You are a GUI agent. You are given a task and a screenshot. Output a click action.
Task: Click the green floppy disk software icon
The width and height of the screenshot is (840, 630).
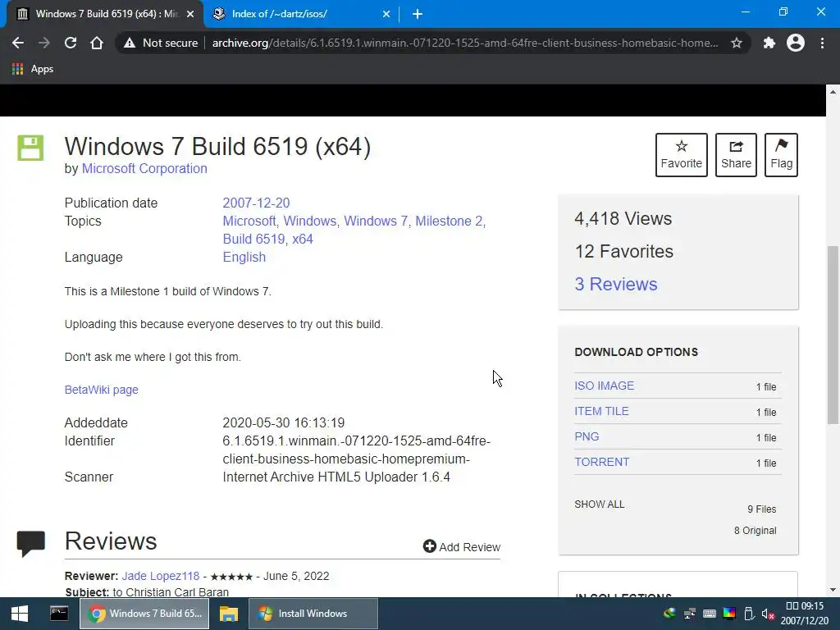[x=30, y=148]
